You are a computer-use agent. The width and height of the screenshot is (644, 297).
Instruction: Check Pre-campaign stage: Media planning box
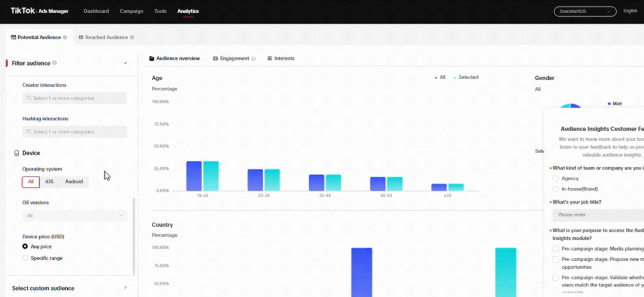point(555,249)
